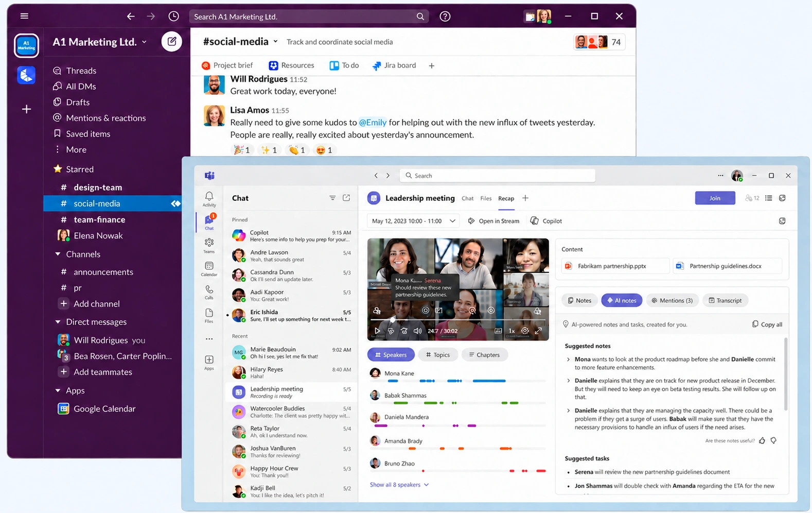Open Apps in Teams rail
This screenshot has width=812, height=513.
209,362
